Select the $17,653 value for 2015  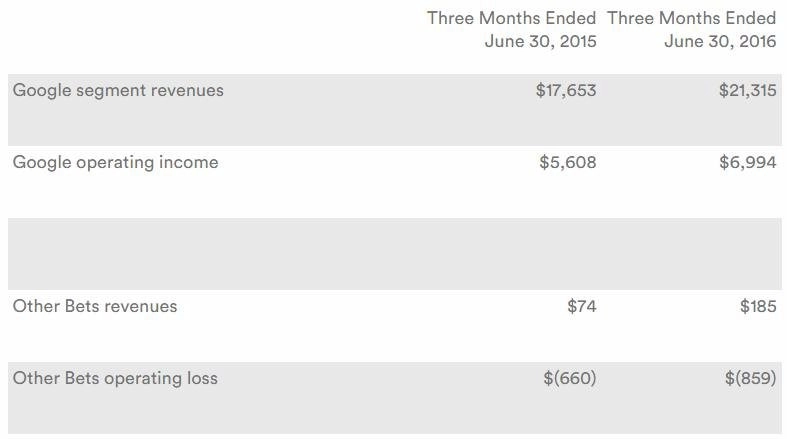coord(566,90)
